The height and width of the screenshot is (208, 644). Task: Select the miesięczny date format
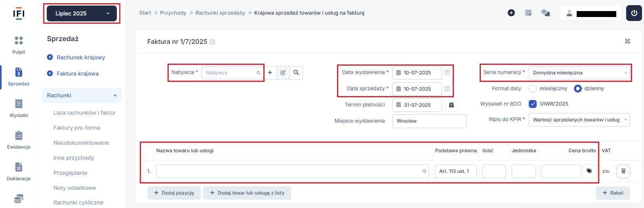[x=533, y=89]
